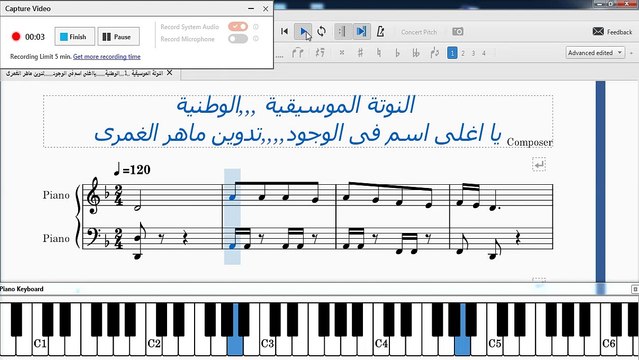
Task: Click the recording timer 00:03
Action: [35, 37]
